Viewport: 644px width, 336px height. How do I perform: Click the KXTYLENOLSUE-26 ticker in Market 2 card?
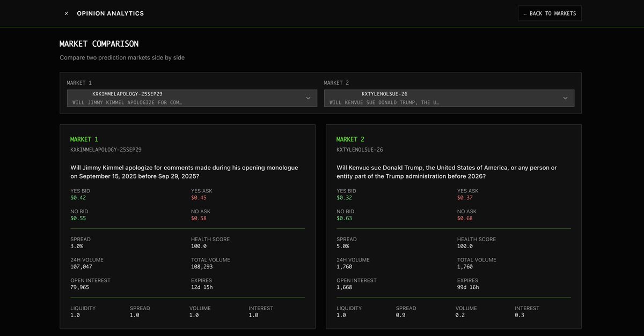point(360,150)
